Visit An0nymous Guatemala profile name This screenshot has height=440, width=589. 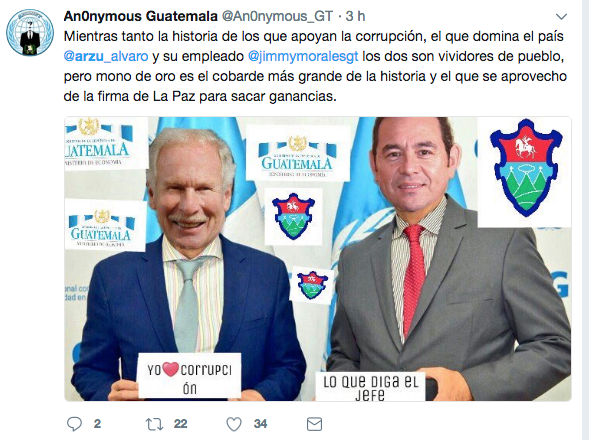[140, 16]
